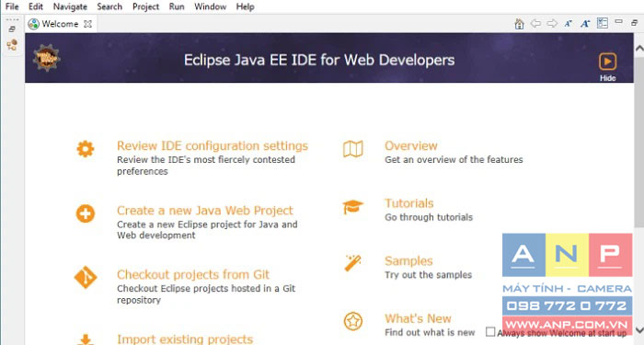Open the Samples link
This screenshot has width=644, height=345.
[408, 260]
